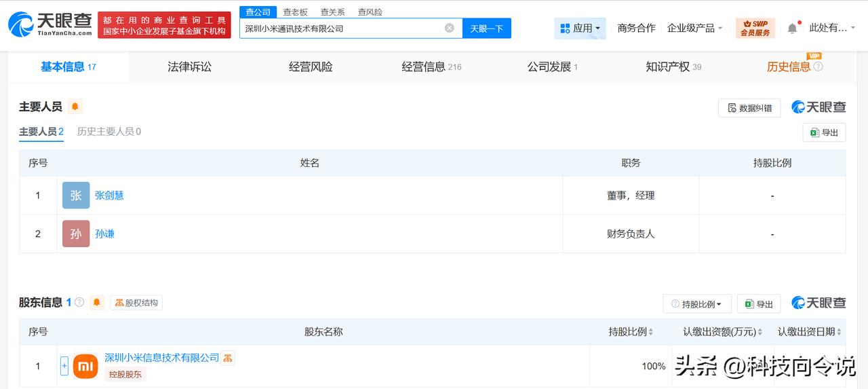Click the 100% shareholding value
The height and width of the screenshot is (389, 868).
click(x=654, y=366)
